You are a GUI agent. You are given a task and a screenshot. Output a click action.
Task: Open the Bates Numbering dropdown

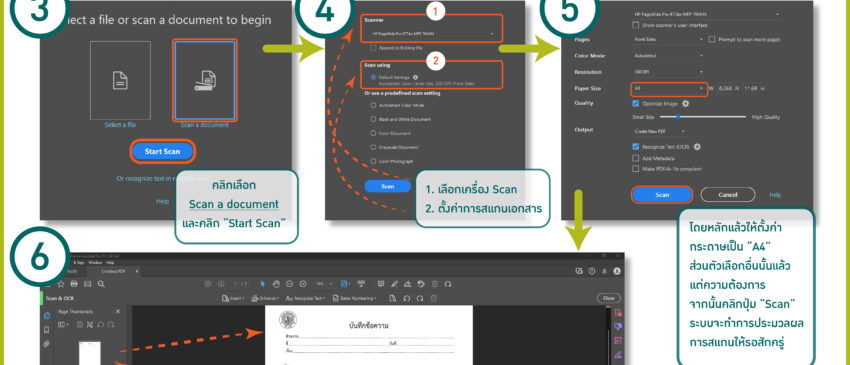pyautogui.click(x=355, y=299)
